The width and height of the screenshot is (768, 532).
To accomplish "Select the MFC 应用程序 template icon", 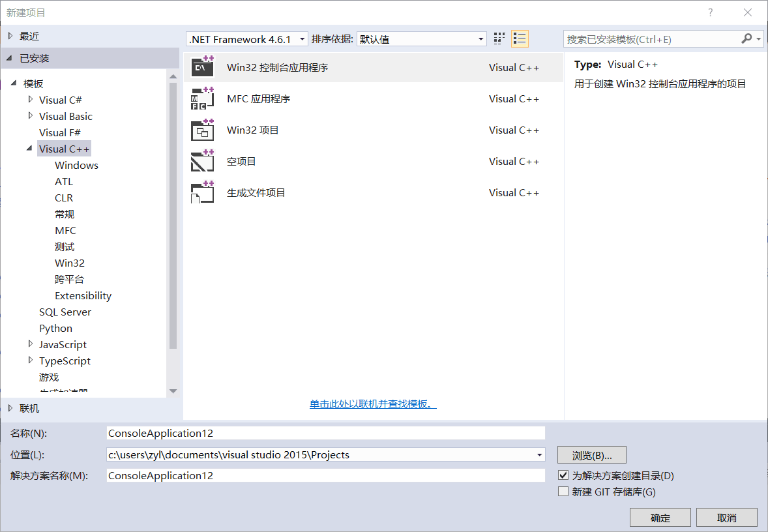I will pos(202,98).
